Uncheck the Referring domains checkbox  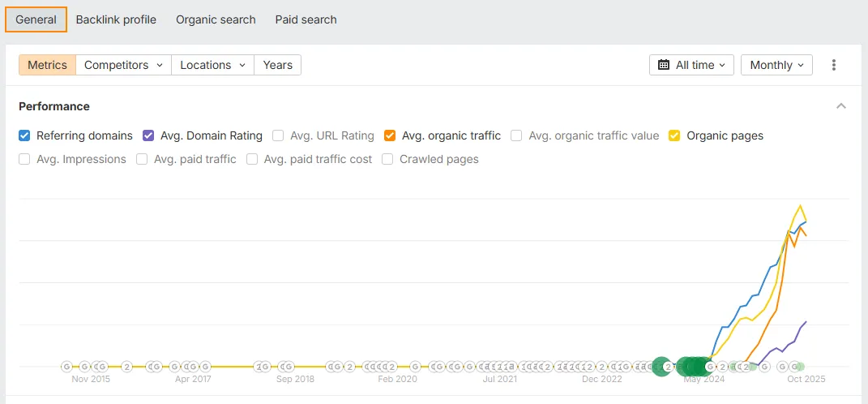(24, 135)
